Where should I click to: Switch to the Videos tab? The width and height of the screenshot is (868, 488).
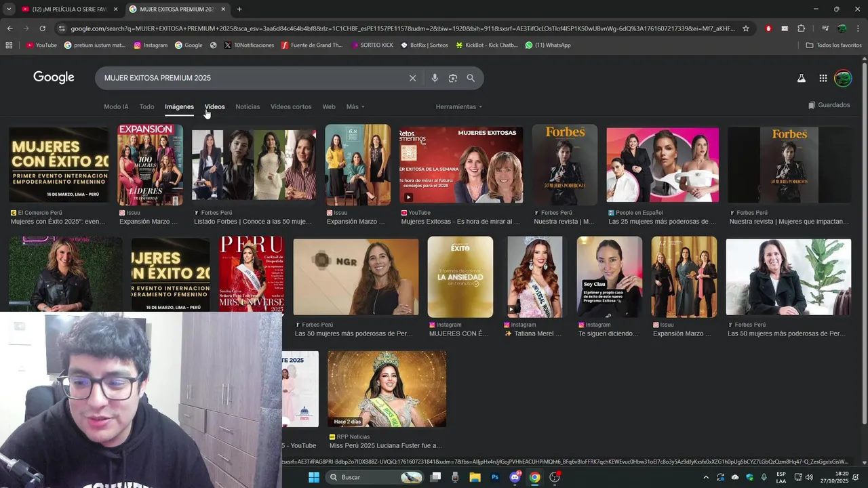tap(214, 107)
